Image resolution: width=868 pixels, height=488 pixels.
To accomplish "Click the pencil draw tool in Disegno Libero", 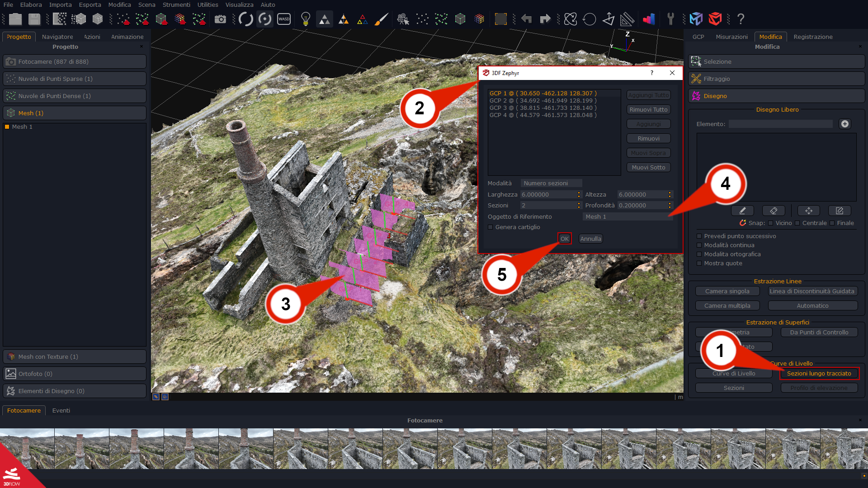I will pos(742,211).
